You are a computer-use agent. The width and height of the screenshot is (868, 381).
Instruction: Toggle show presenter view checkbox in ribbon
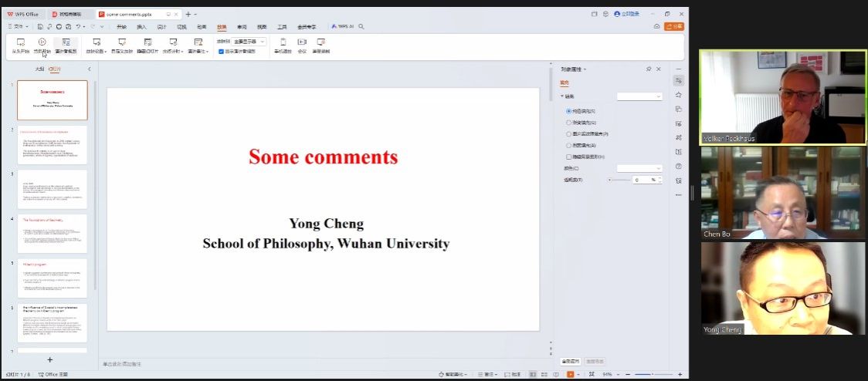click(221, 52)
